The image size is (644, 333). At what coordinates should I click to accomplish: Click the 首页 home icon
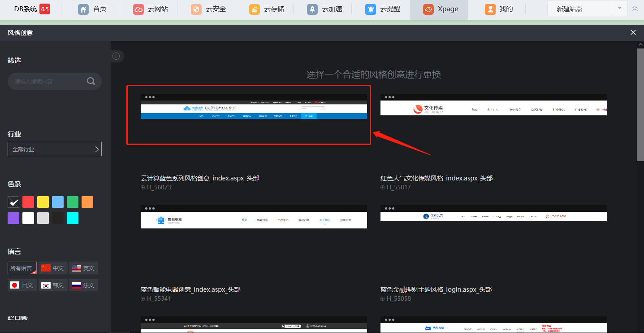pyautogui.click(x=83, y=9)
